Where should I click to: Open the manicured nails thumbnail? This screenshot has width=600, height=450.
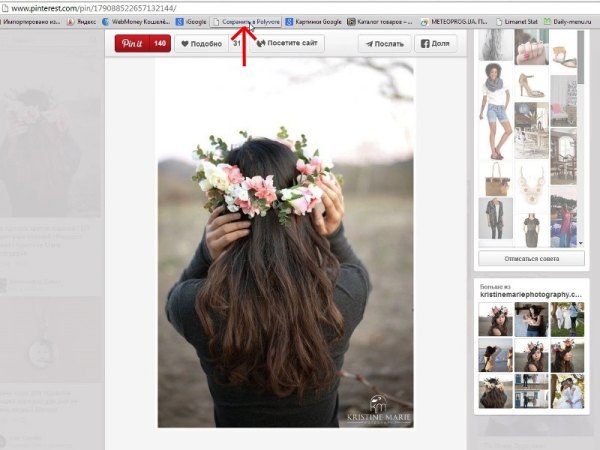pos(532,46)
